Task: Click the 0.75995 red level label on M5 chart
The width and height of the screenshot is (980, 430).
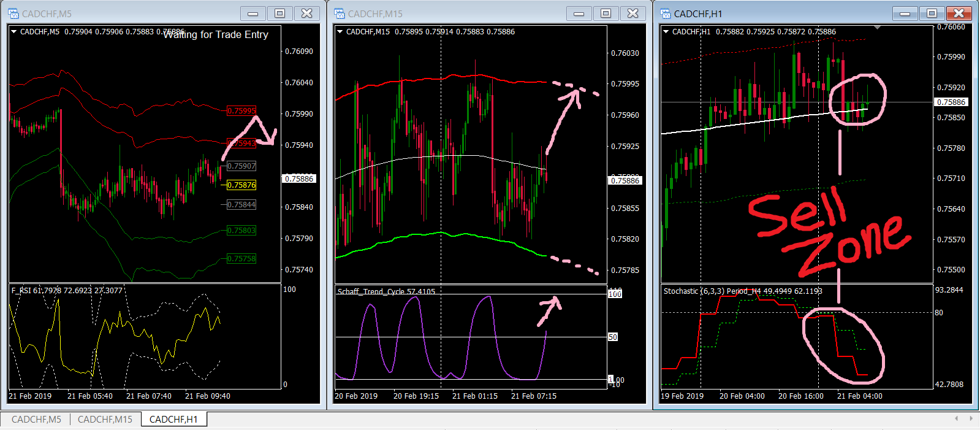Action: pyautogui.click(x=241, y=111)
